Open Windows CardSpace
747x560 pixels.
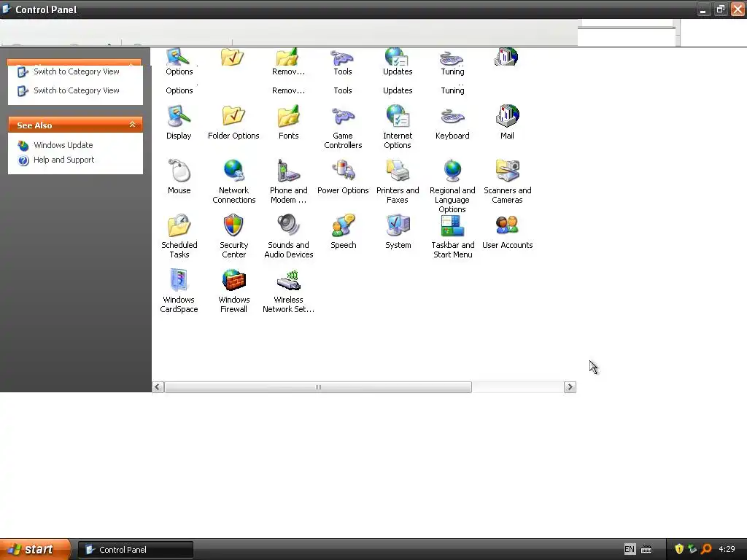point(179,292)
